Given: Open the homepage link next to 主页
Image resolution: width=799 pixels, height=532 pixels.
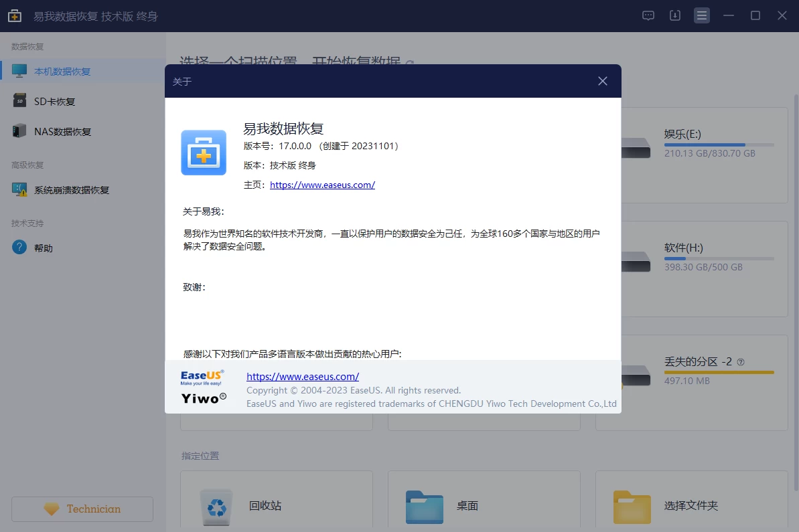Looking at the screenshot, I should pos(323,185).
